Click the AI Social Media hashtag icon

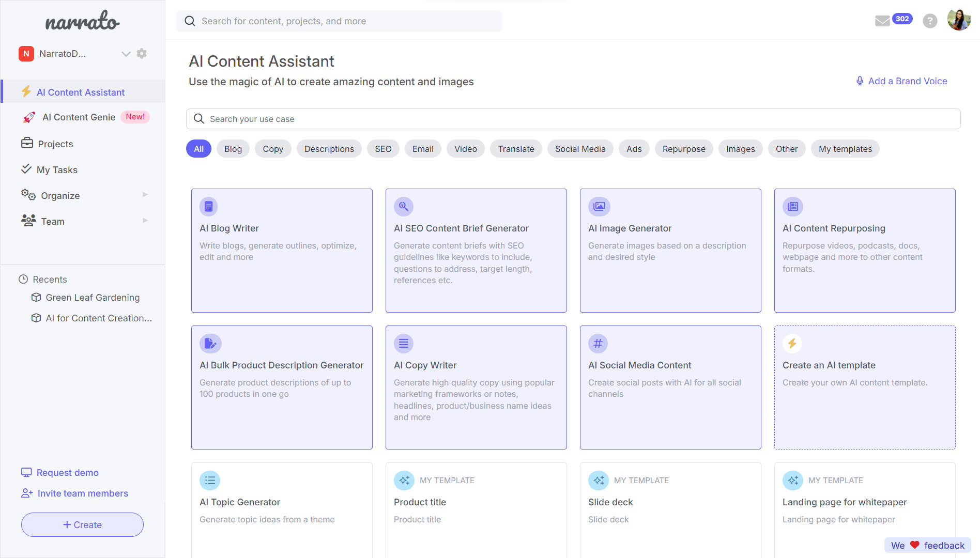coord(598,344)
